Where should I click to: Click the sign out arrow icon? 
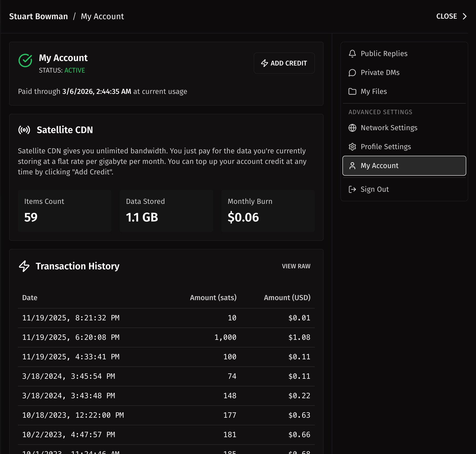352,189
